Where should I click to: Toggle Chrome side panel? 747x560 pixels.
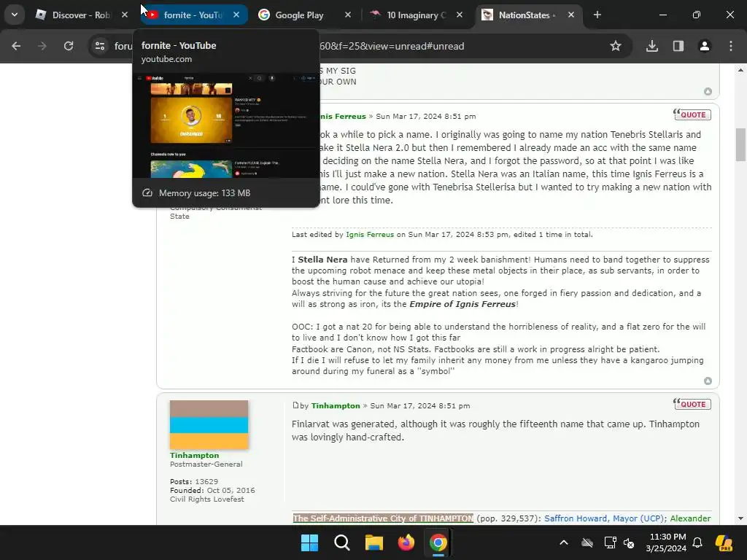click(x=678, y=46)
